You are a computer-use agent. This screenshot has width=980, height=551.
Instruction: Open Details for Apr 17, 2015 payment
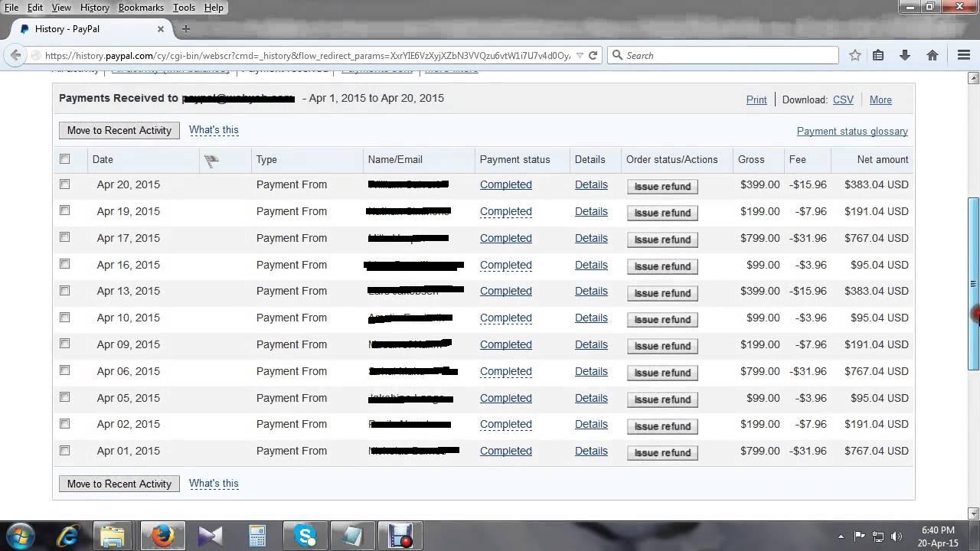point(591,238)
